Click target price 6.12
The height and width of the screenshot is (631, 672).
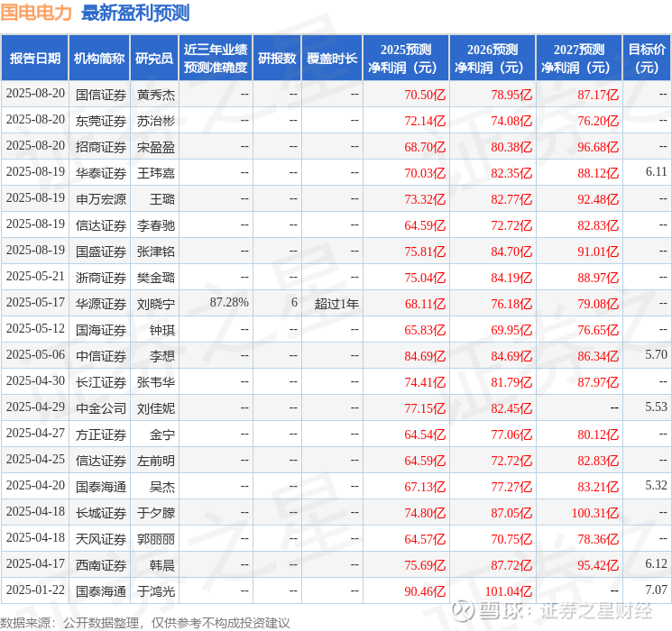(x=656, y=563)
